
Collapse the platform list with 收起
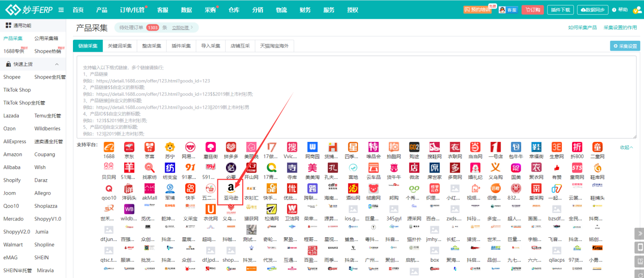pos(626,147)
